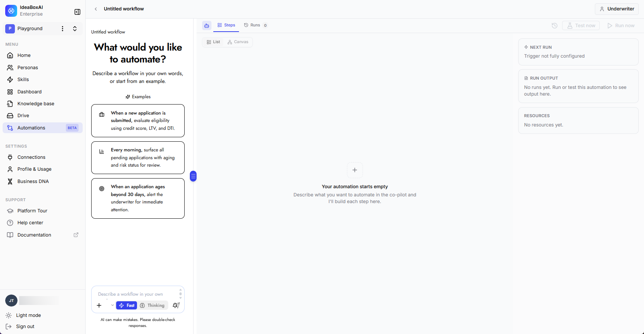Click the briefcase icon on first example
Image resolution: width=644 pixels, height=334 pixels.
102,115
